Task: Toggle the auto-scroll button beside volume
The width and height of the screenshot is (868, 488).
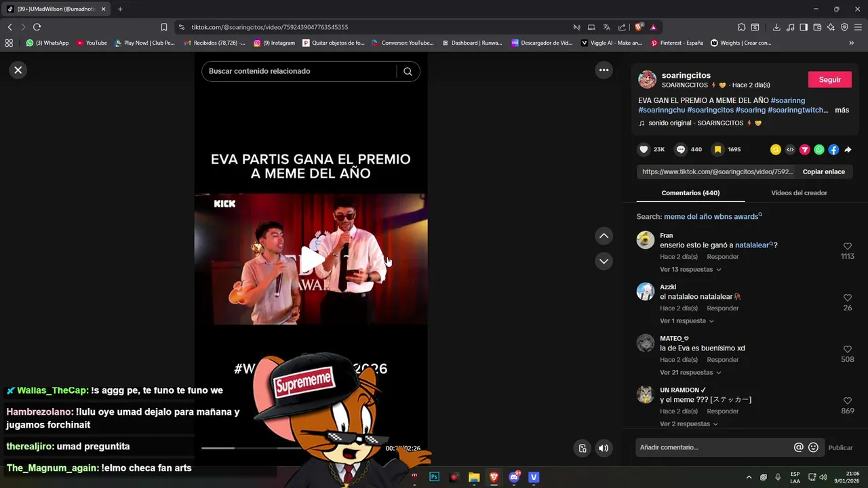Action: [x=582, y=448]
